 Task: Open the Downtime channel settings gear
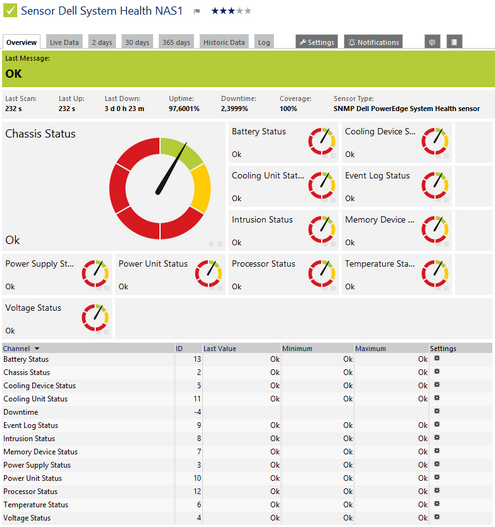click(437, 411)
